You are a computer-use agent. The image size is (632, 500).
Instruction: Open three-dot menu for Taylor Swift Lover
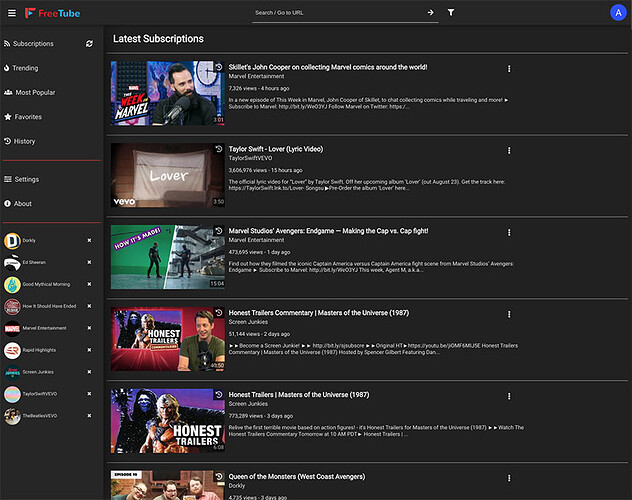pos(509,150)
